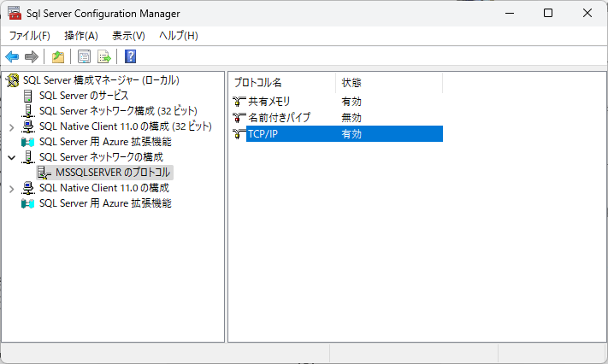Image resolution: width=608 pixels, height=364 pixels.
Task: Click the blue Help question mark icon
Action: pyautogui.click(x=130, y=56)
